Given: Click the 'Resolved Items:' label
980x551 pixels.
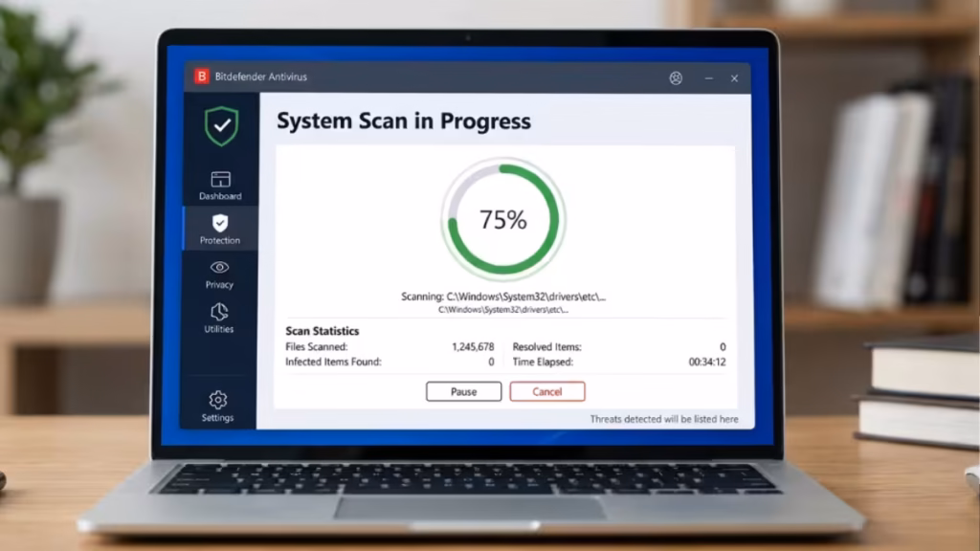Looking at the screenshot, I should (546, 346).
